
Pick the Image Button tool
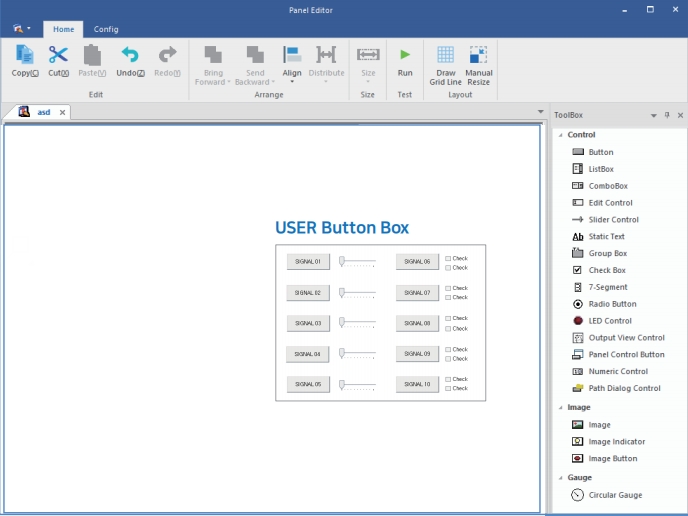605,459
